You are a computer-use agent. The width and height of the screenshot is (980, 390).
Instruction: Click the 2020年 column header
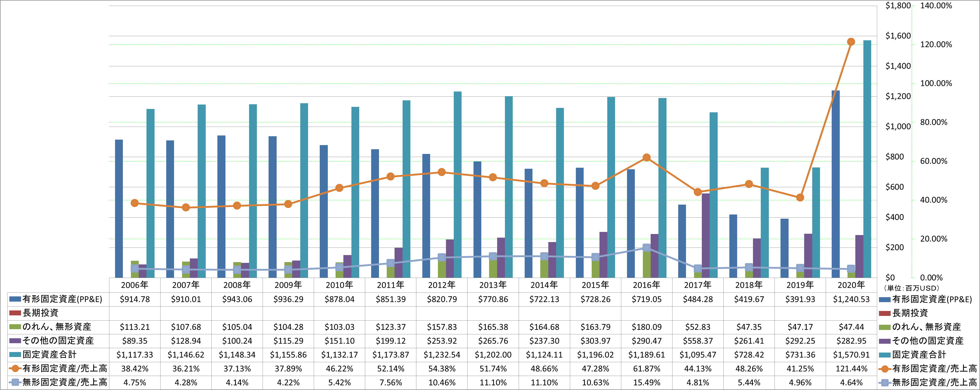tap(851, 285)
